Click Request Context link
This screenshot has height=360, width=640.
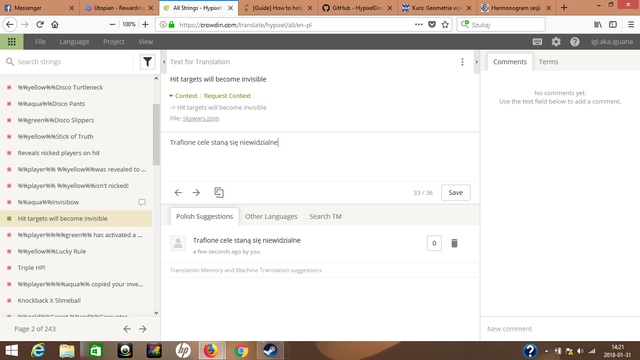tap(227, 96)
